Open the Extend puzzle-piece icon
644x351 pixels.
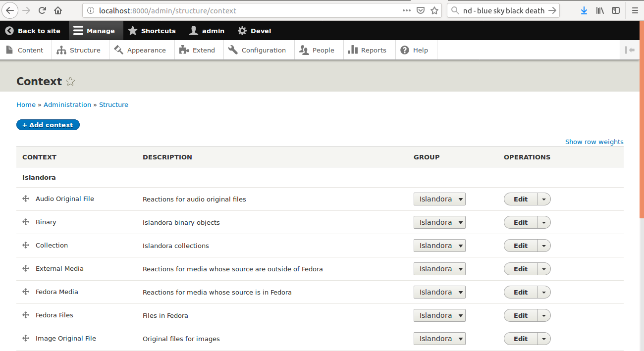pyautogui.click(x=184, y=50)
